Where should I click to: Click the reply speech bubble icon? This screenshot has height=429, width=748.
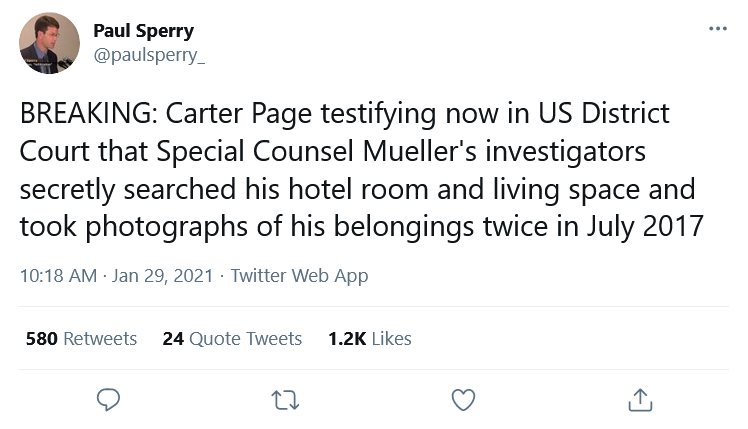pos(108,400)
